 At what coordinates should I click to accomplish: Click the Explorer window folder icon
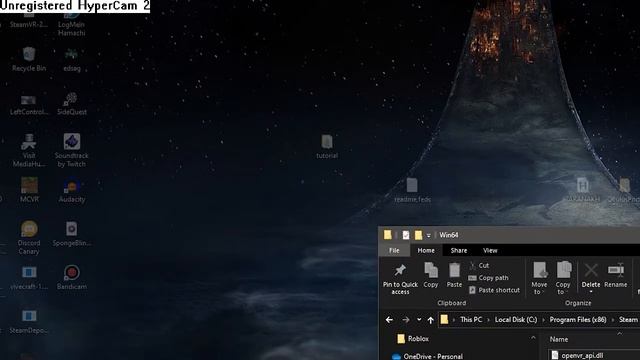(388, 235)
